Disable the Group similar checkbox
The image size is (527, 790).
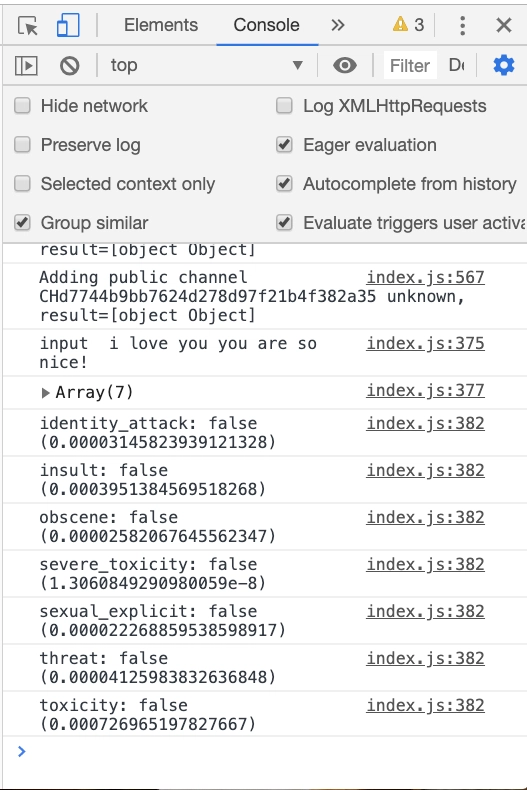click(x=22, y=222)
